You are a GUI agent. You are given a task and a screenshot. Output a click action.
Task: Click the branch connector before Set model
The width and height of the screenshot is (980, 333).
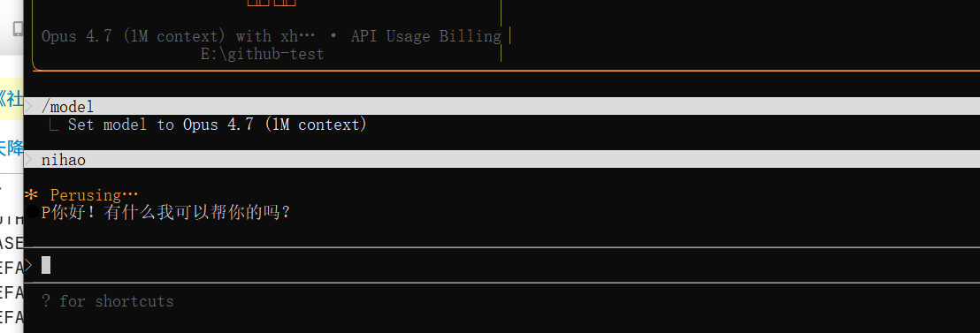click(x=54, y=125)
